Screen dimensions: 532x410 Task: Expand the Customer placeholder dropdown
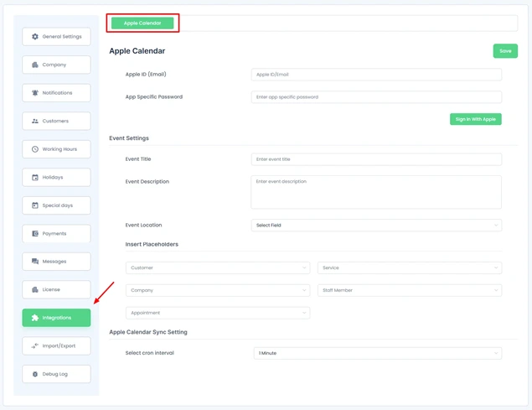tap(217, 268)
